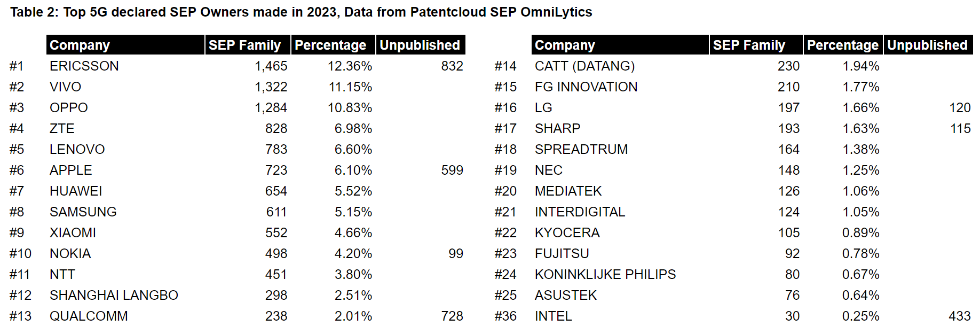Select the FG INNOVATION entry

pyautogui.click(x=586, y=87)
